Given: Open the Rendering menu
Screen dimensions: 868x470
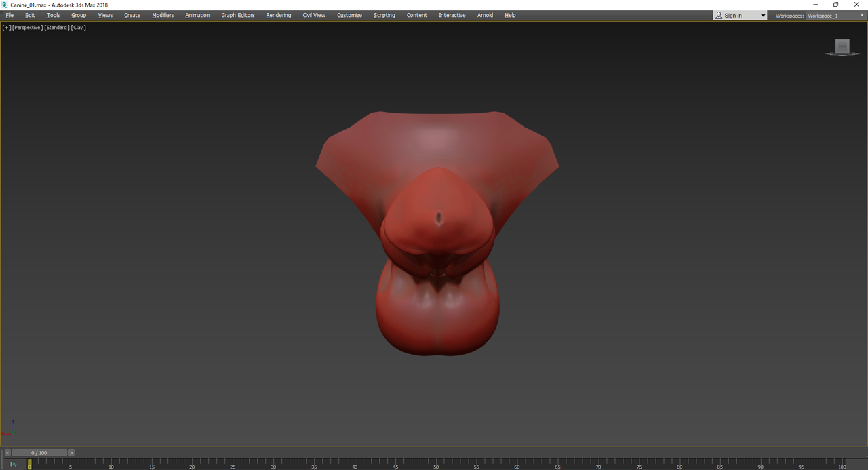Looking at the screenshot, I should pos(278,15).
